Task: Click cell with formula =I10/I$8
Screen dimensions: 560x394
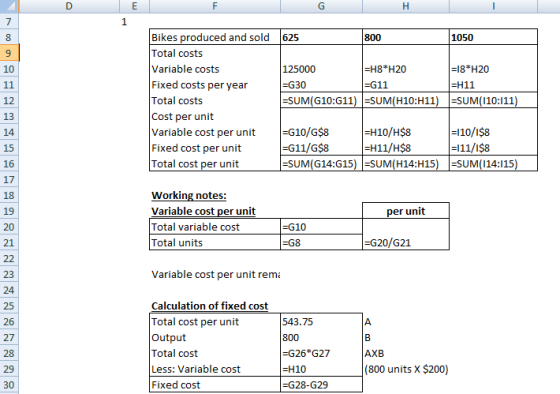Action: click(493, 132)
